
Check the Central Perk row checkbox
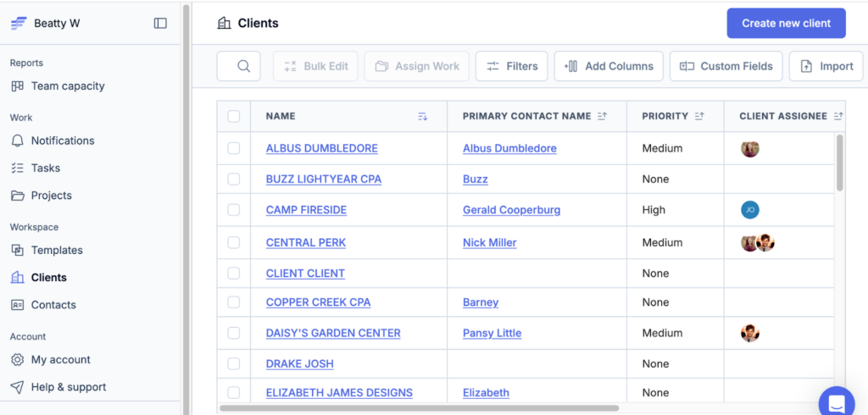(234, 242)
